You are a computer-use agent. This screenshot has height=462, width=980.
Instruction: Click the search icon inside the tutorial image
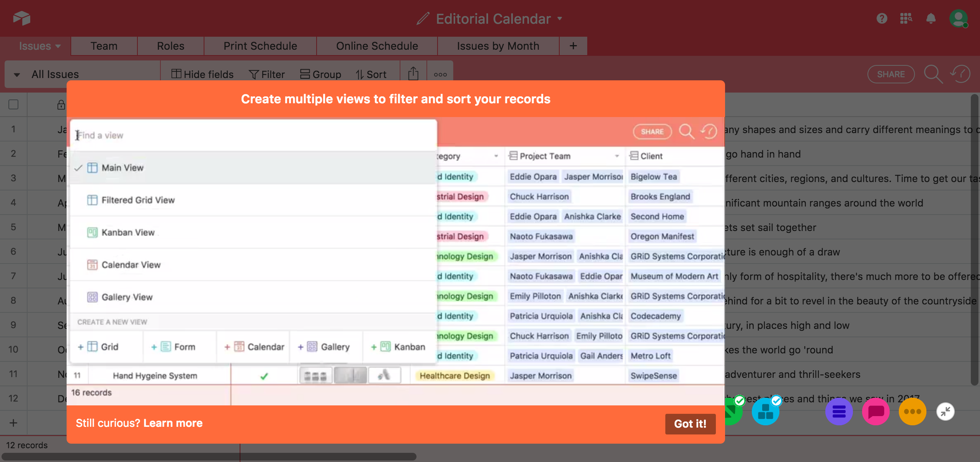click(x=686, y=132)
